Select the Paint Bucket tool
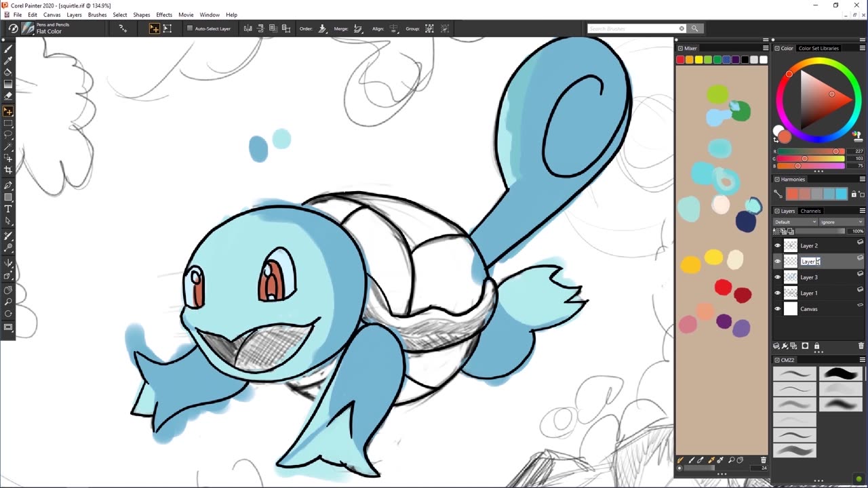The image size is (868, 488). tap(8, 72)
